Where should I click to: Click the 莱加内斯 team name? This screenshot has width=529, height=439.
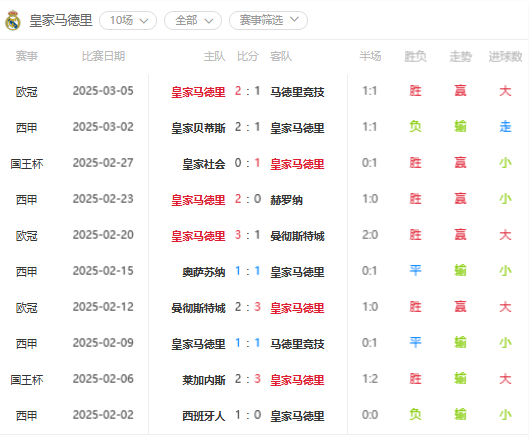(204, 380)
